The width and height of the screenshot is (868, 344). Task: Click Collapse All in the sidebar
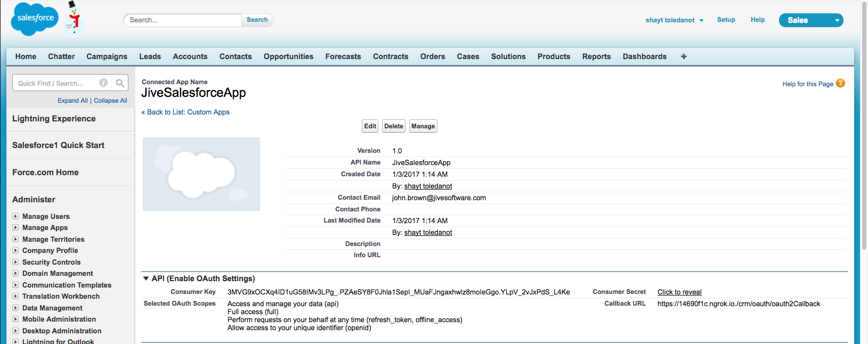click(x=110, y=101)
